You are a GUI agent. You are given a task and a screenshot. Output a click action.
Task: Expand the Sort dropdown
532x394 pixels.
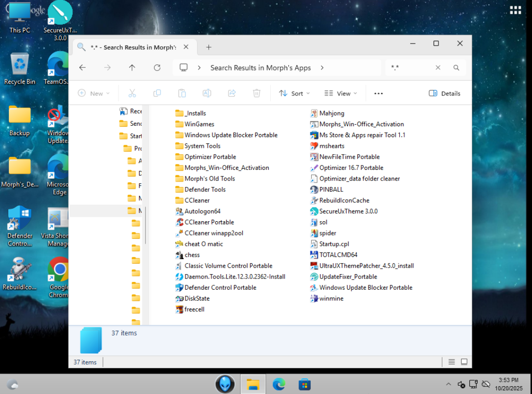pyautogui.click(x=295, y=93)
